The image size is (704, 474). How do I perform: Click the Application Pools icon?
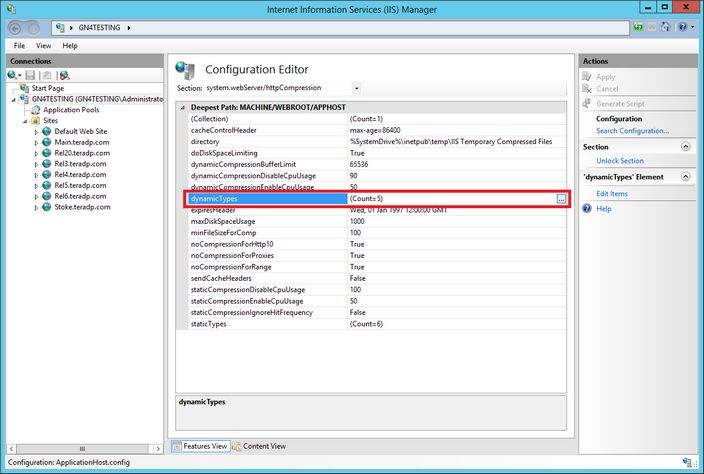35,110
